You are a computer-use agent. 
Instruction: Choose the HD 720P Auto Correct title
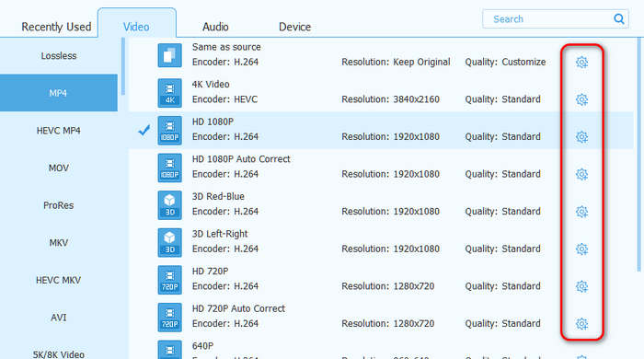[238, 309]
